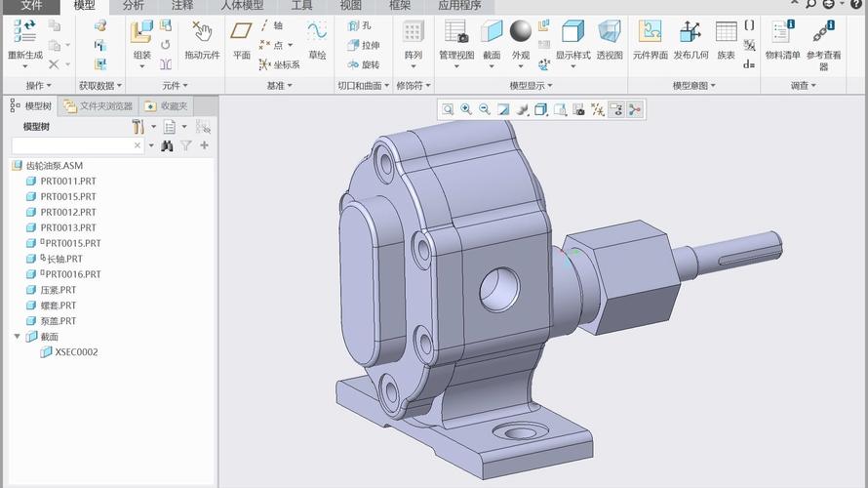The image size is (868, 488).
Task: Open the 收藏夹 favorites tab
Action: click(166, 105)
